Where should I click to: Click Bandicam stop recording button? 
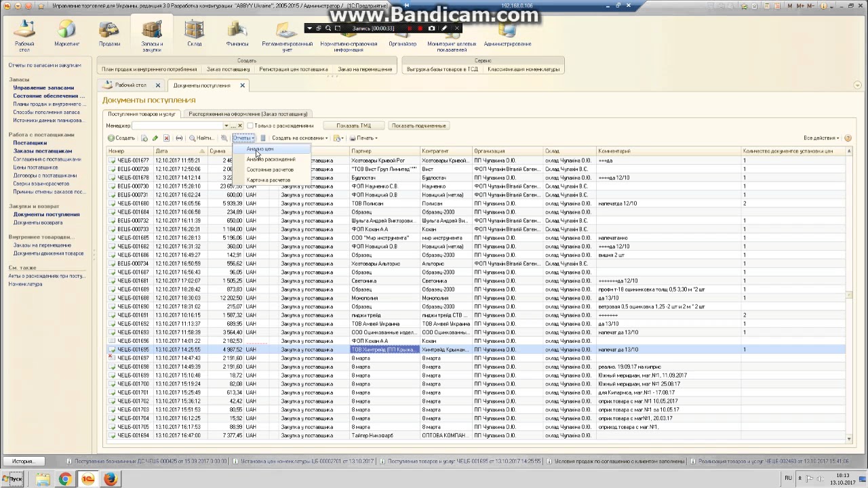(420, 28)
